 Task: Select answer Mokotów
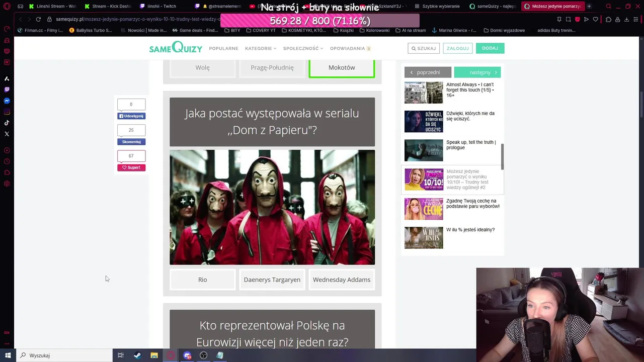click(x=342, y=68)
